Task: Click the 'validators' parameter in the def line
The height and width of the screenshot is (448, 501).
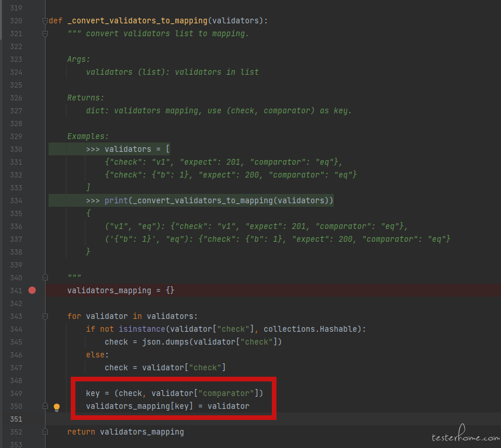Action: (x=236, y=21)
